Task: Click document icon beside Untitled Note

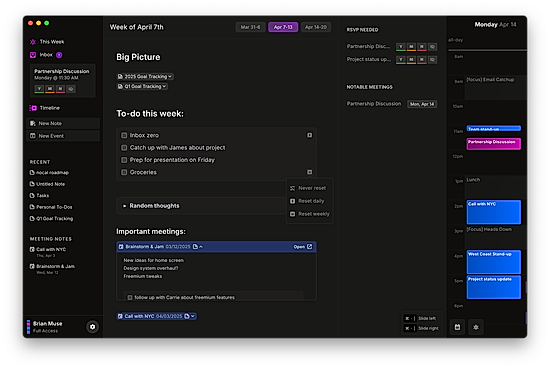Action: (32, 184)
